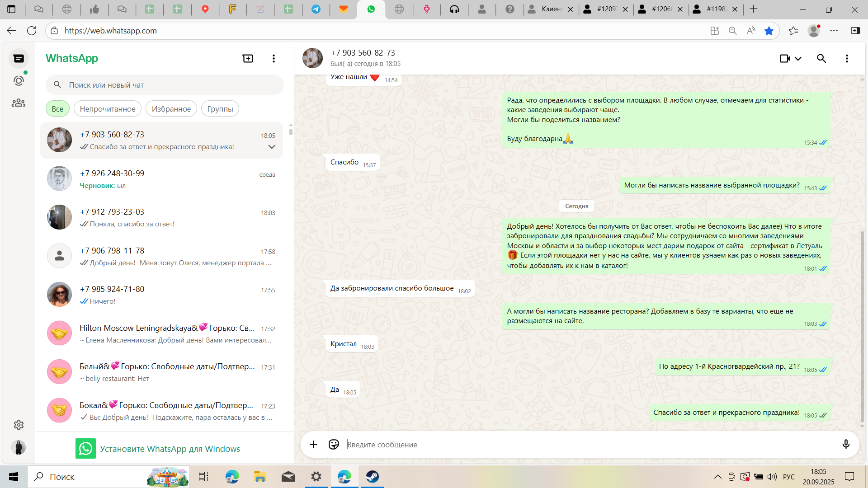
Task: Open the attach plus icon
Action: [x=313, y=445]
